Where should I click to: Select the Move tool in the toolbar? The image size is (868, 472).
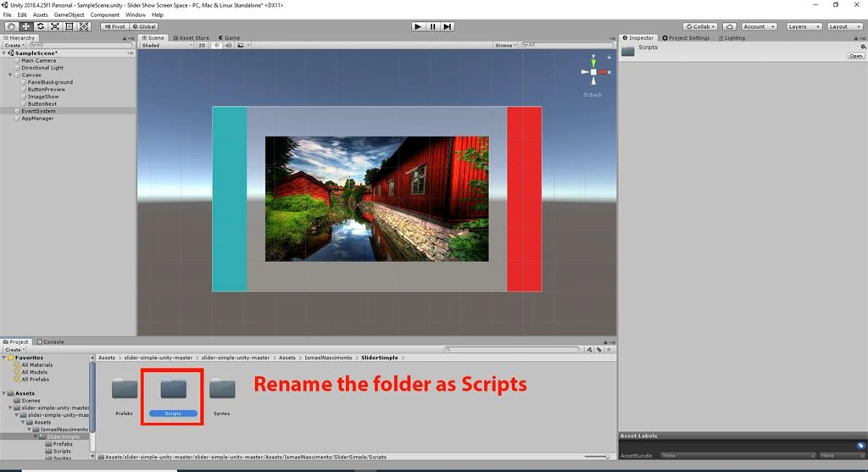coord(26,26)
